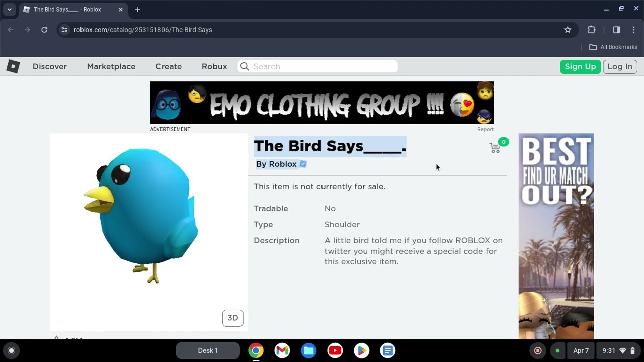
Task: Open Google Docs from the shelf
Action: (x=388, y=350)
